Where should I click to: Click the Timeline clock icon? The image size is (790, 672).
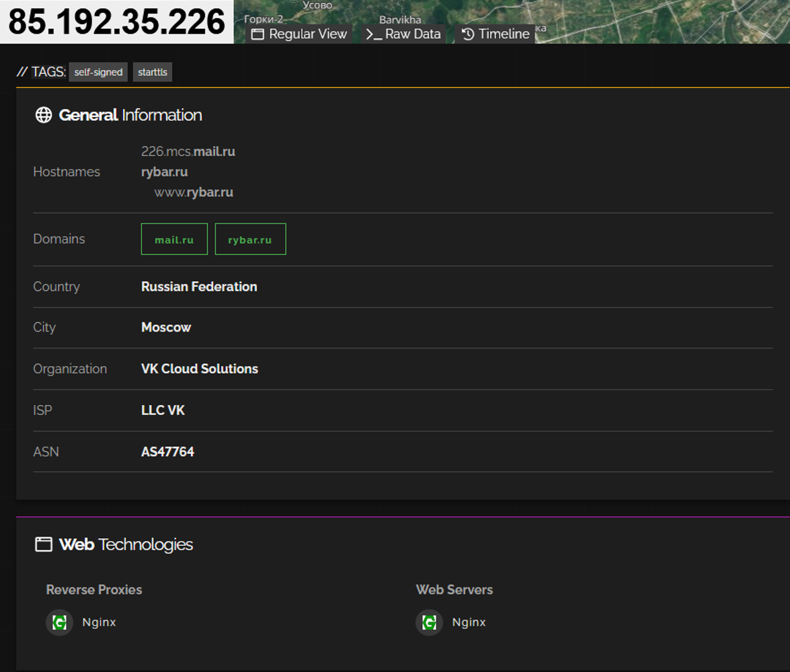pos(468,34)
